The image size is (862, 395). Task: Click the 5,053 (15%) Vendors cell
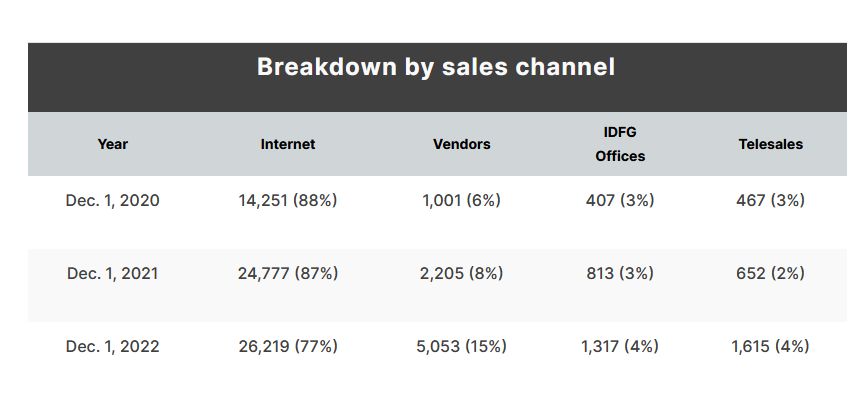click(x=462, y=347)
